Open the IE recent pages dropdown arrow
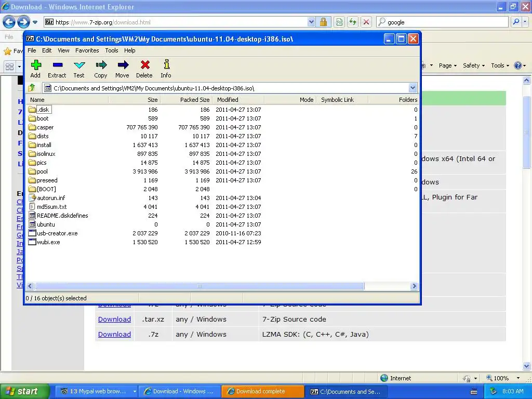532x399 pixels. 35,22
